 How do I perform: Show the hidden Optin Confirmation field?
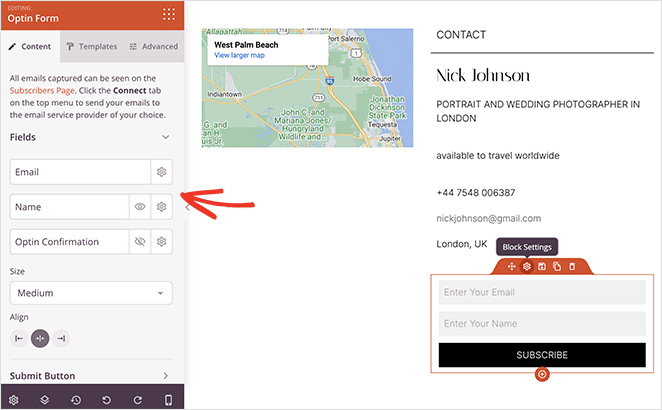[141, 241]
